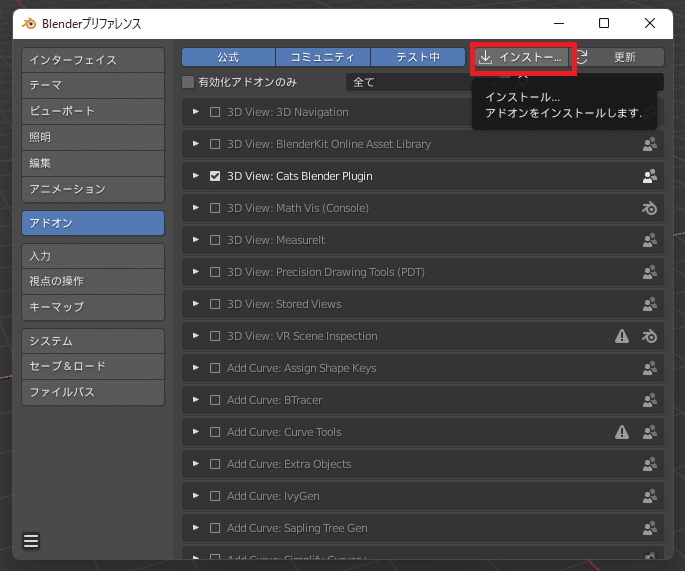
Task: Click the community icon for Extra Objects
Action: pos(650,464)
